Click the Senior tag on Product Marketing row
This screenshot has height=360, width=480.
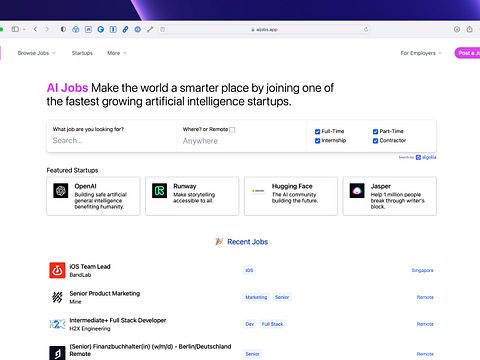pyautogui.click(x=282, y=297)
